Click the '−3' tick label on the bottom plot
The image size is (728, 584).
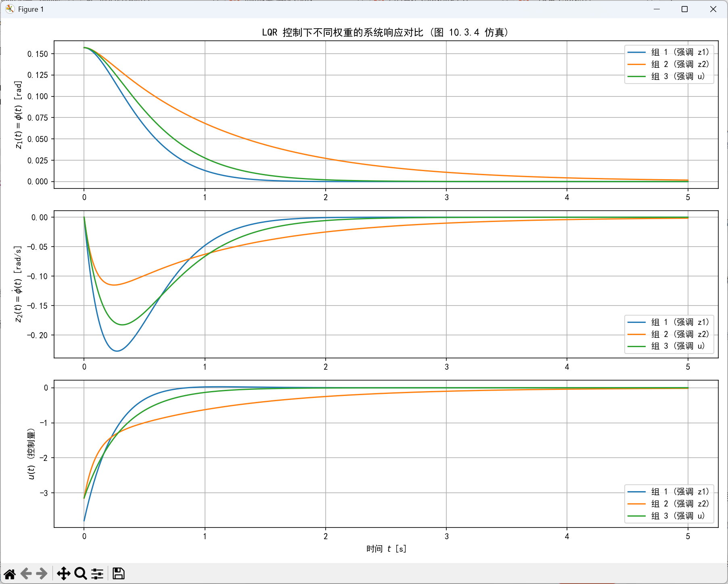44,493
